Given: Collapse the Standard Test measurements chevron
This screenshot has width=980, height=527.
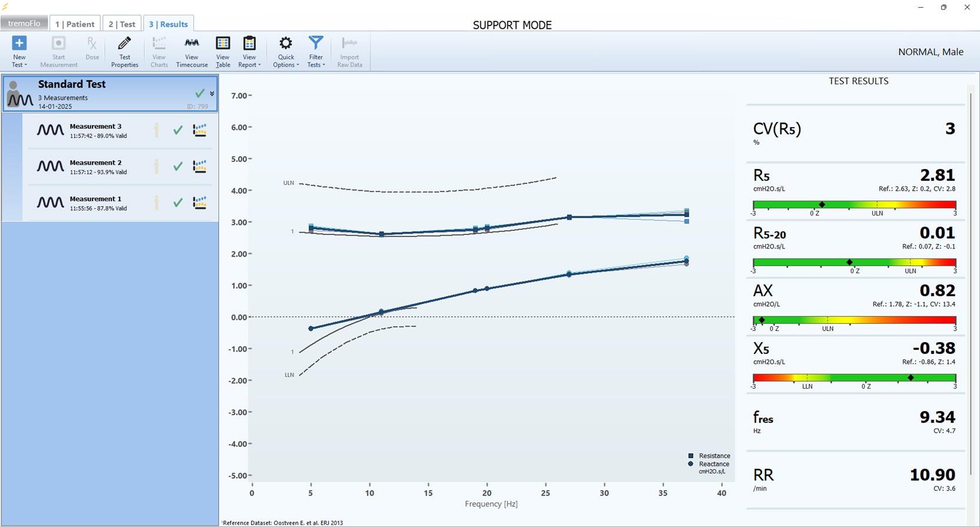Looking at the screenshot, I should (212, 94).
